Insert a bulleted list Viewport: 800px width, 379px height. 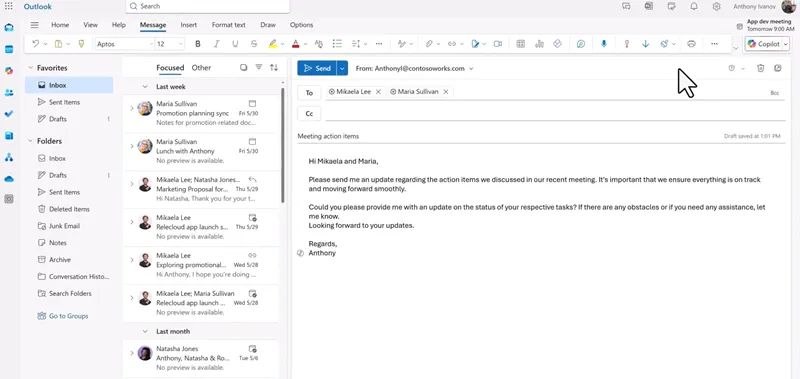(x=337, y=44)
